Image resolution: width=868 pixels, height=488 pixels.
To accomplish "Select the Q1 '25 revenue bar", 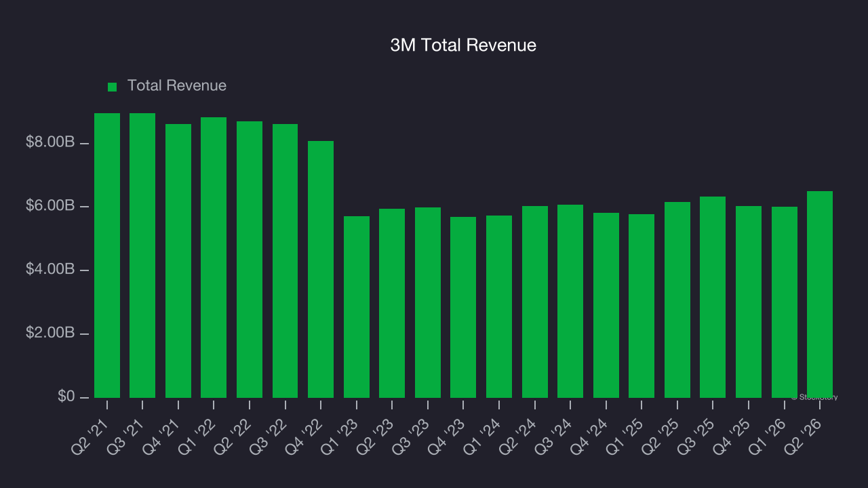I will [x=642, y=306].
